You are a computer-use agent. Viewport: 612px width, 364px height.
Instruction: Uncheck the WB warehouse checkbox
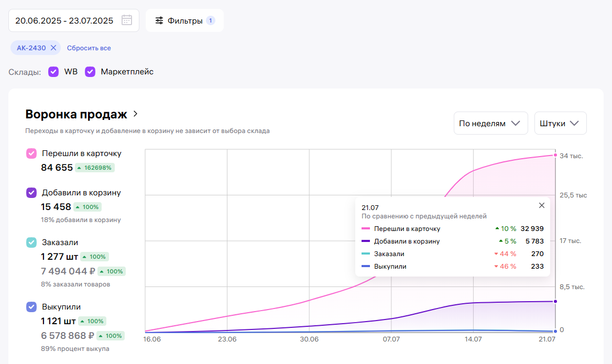(53, 72)
